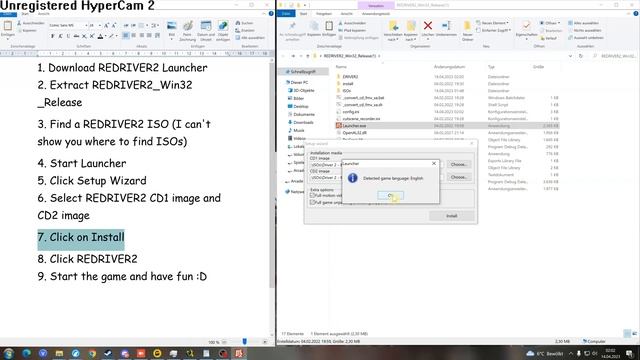Open the WordPad font family dropdown
640x360 pixels.
[x=86, y=25]
